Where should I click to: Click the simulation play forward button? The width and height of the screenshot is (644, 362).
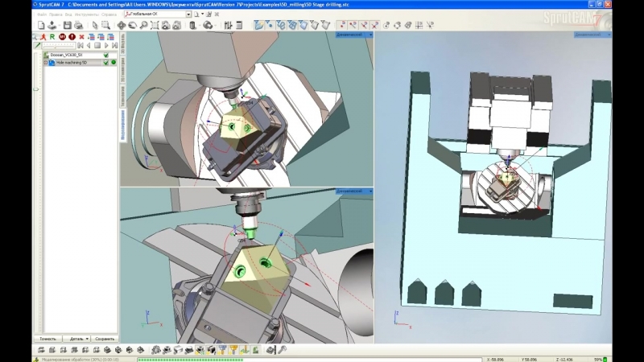[106, 46]
